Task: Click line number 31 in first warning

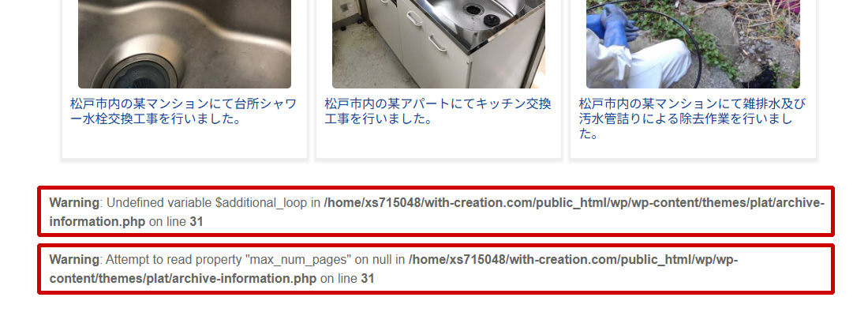Action: 196,222
